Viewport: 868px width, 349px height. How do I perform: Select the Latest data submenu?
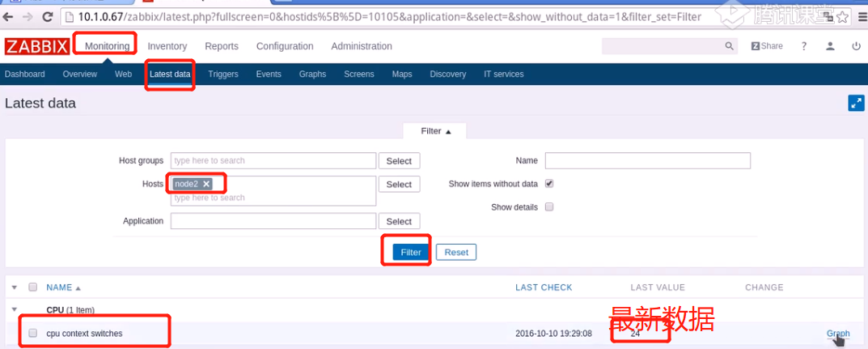[x=170, y=74]
